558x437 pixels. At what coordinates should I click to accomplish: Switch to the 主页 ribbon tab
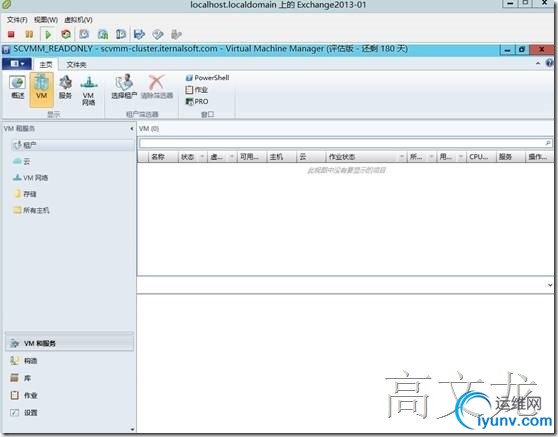(46, 64)
